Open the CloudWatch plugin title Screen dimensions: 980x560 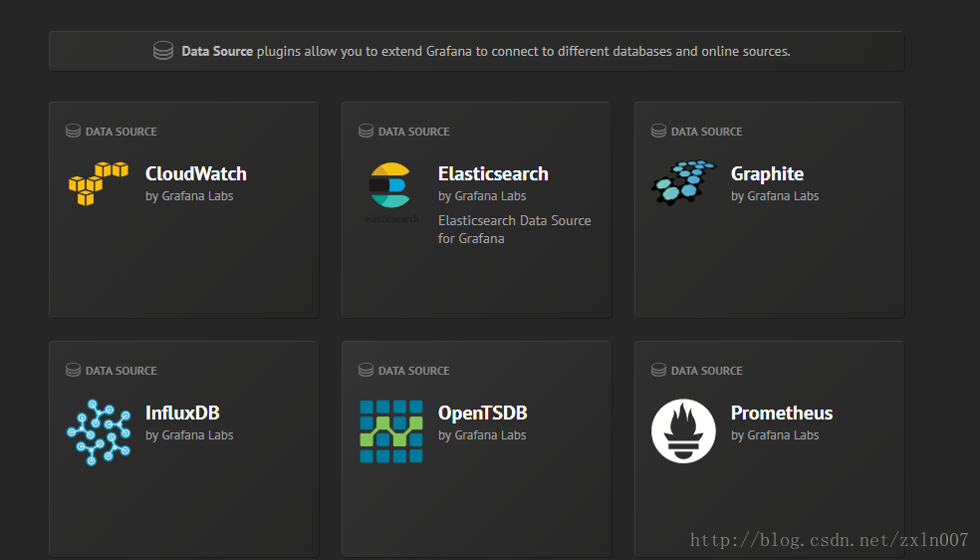tap(195, 173)
